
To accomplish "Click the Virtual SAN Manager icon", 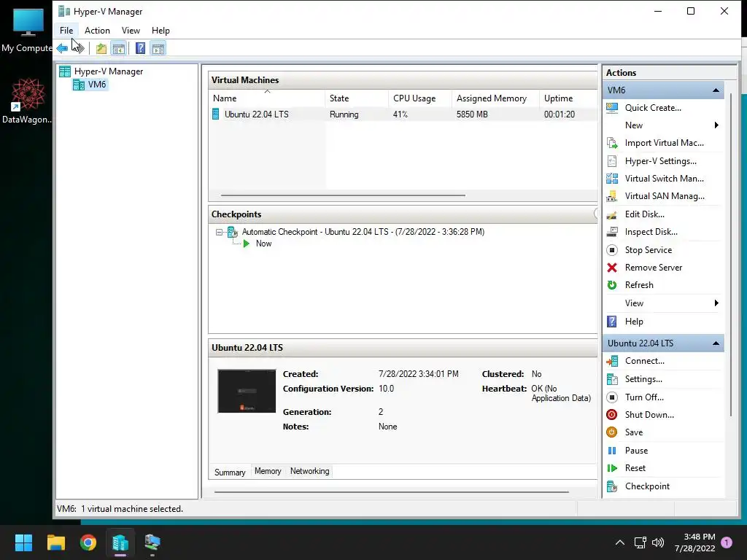I will pyautogui.click(x=612, y=196).
